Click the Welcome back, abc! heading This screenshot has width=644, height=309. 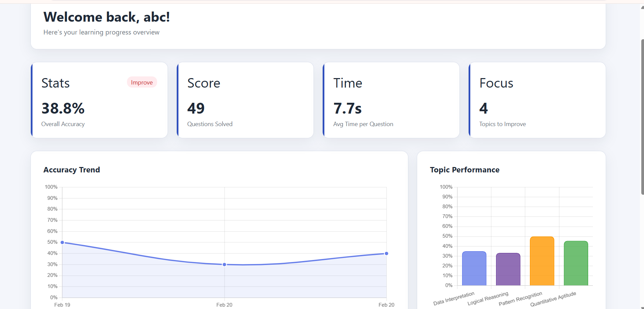coord(107,17)
